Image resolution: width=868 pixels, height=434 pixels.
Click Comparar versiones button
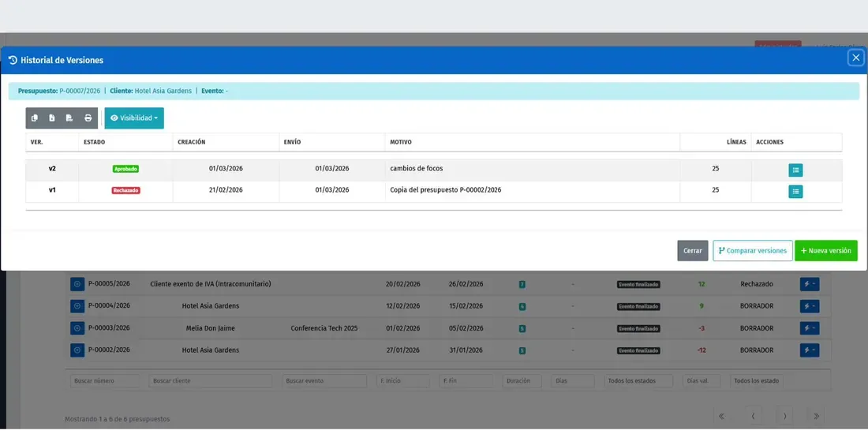coord(752,251)
